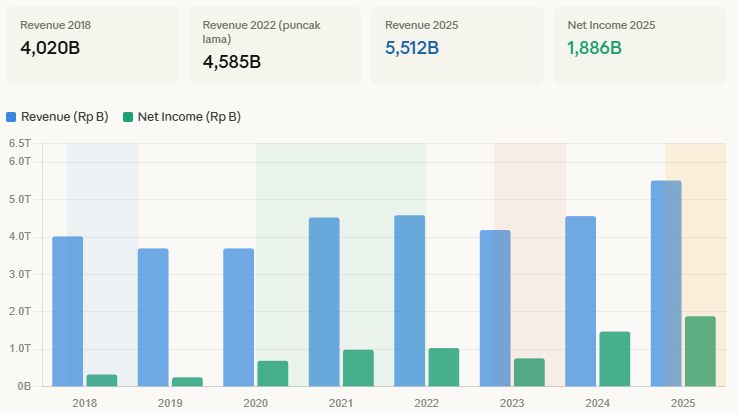Click the green net income bar for 2020

tap(272, 373)
